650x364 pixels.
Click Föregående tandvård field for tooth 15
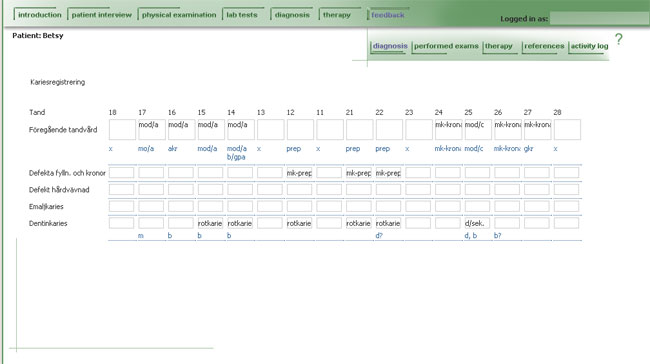[211, 129]
